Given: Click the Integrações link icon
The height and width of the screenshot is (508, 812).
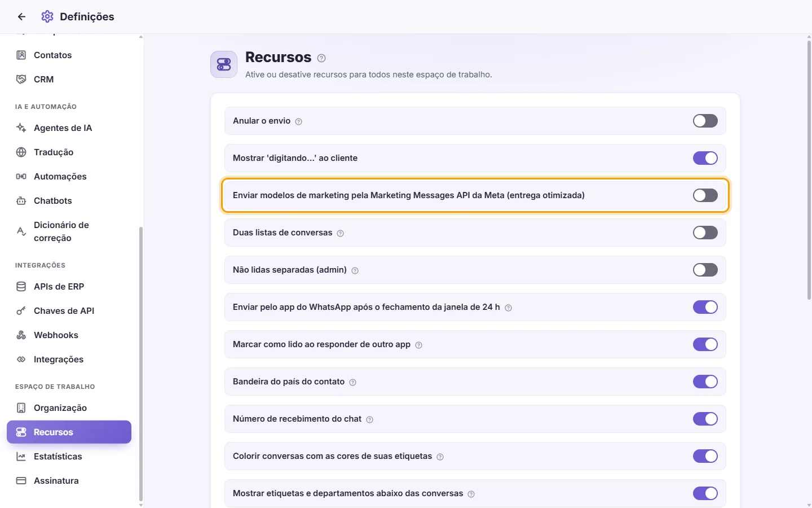Looking at the screenshot, I should 21,360.
